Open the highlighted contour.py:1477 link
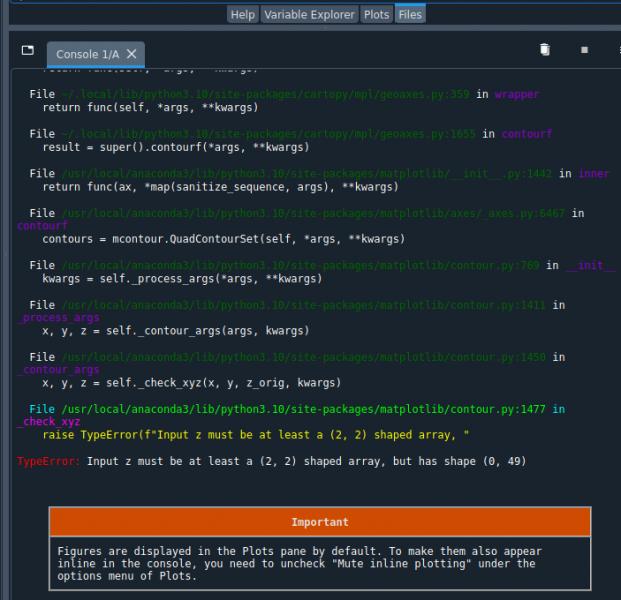 click(x=303, y=409)
